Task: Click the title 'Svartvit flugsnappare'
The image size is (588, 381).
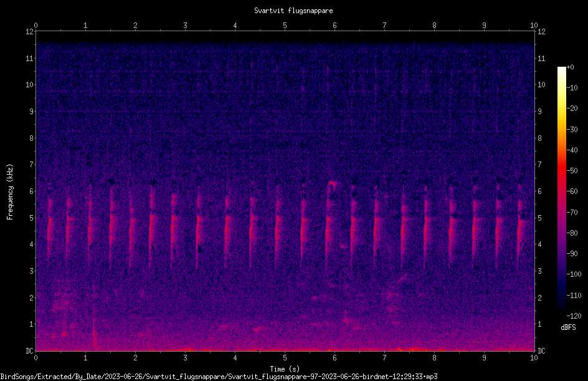Action: coord(293,11)
